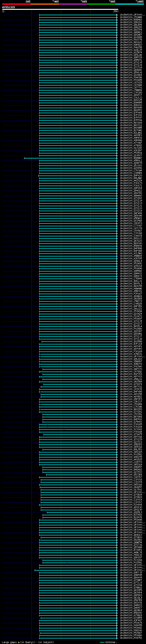Select UniRef100_B8Y622 in the hit list
146x644 pixels.
(x=131, y=42)
